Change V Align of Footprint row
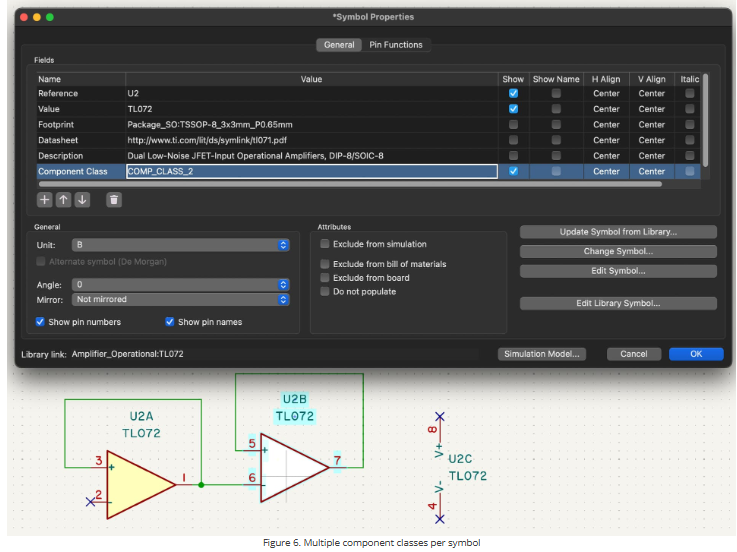737x552 pixels. (651, 125)
